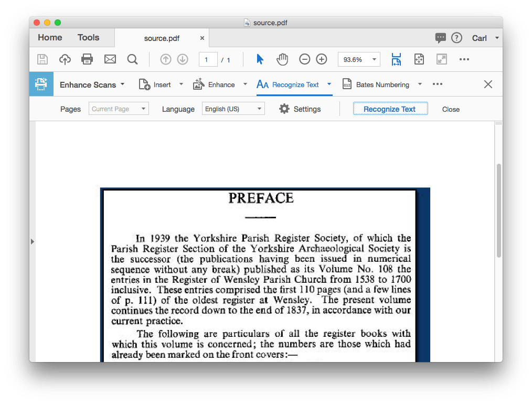Image resolution: width=532 pixels, height=404 pixels.
Task: Select the Insert scanned file icon
Action: [145, 84]
